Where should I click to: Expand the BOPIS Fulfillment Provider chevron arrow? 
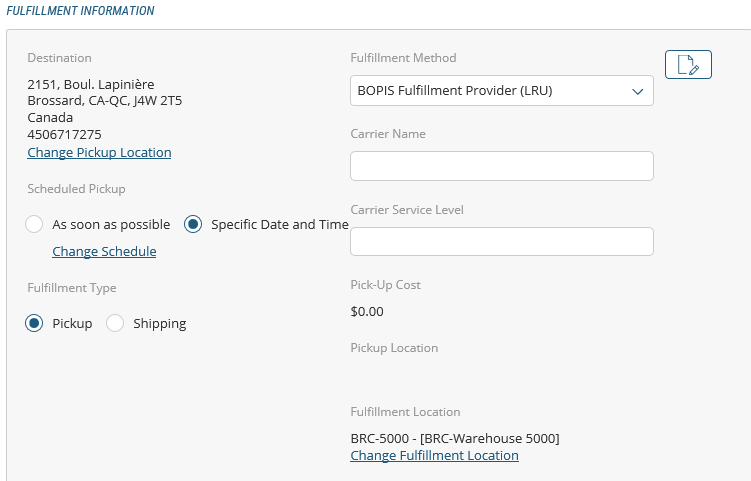pos(637,91)
